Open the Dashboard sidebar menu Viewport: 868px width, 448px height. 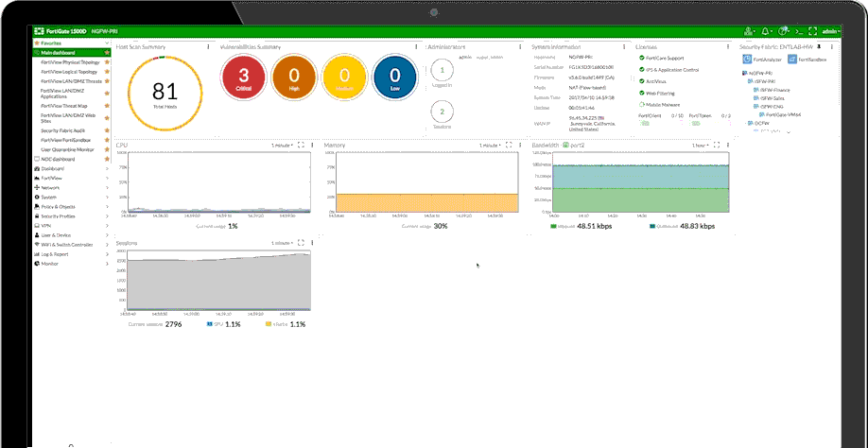pos(72,168)
